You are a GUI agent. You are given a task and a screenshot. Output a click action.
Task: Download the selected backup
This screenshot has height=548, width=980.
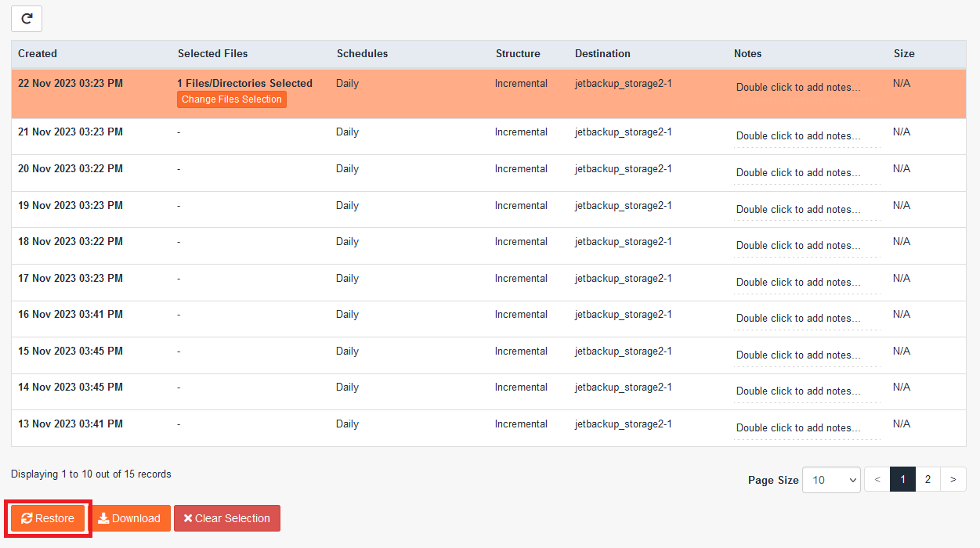[129, 518]
